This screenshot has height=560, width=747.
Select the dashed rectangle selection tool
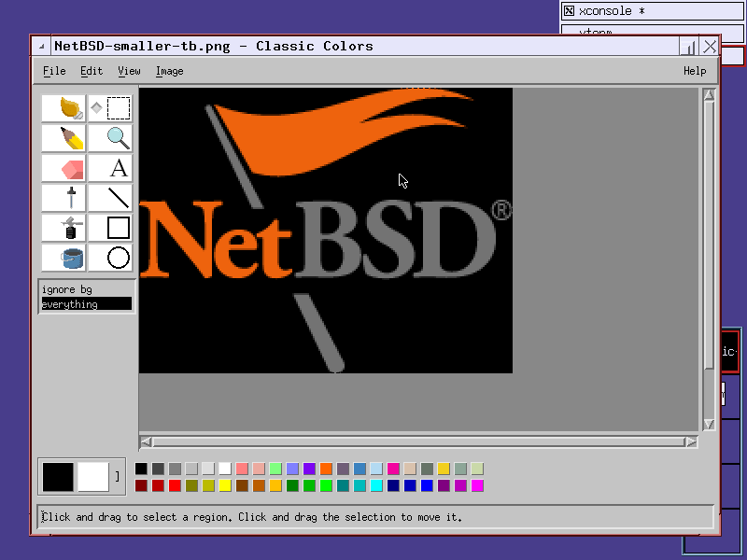(119, 108)
